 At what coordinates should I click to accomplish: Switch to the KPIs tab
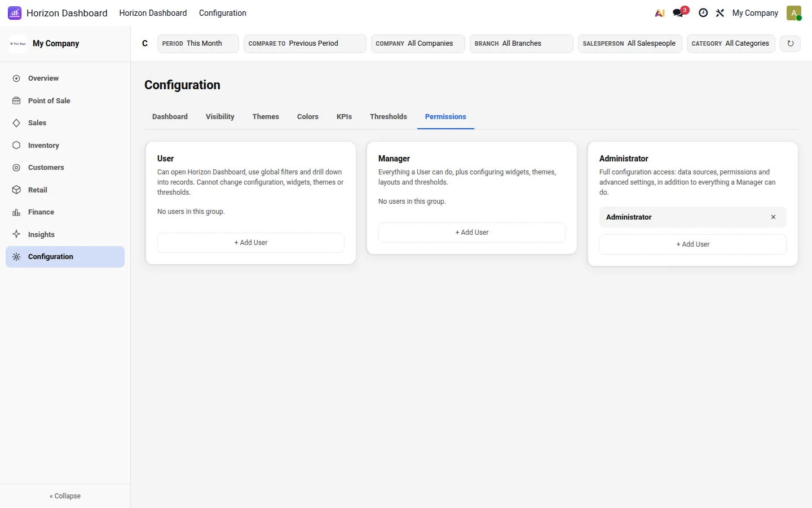(344, 117)
